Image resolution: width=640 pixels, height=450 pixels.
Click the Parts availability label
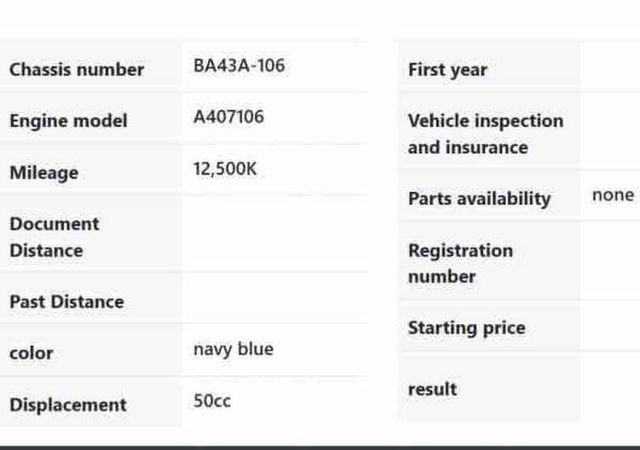pos(479,198)
